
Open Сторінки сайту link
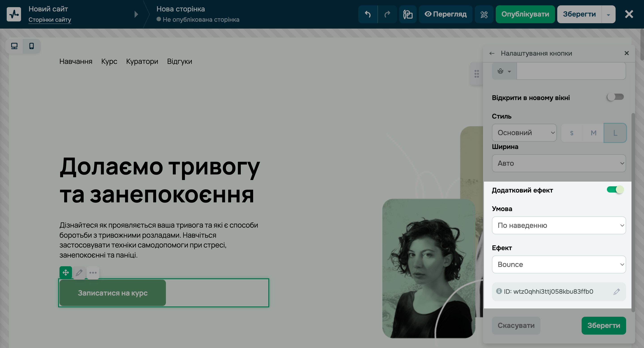(x=50, y=19)
